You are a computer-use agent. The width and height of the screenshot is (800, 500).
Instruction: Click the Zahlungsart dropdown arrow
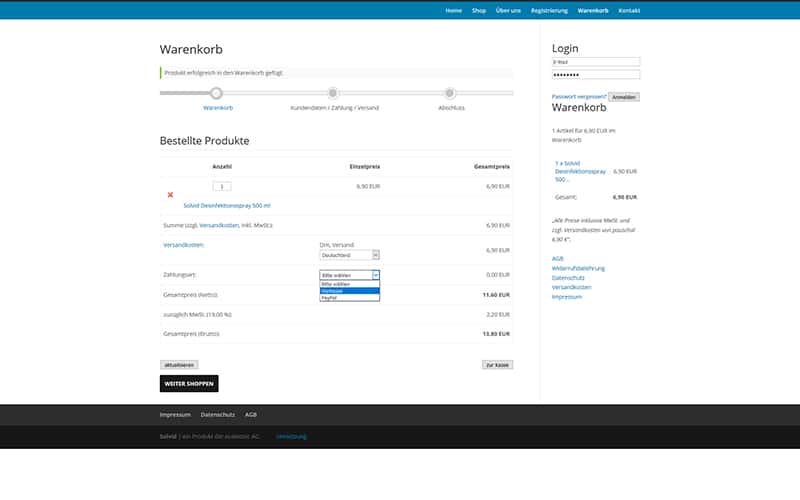(x=376, y=275)
